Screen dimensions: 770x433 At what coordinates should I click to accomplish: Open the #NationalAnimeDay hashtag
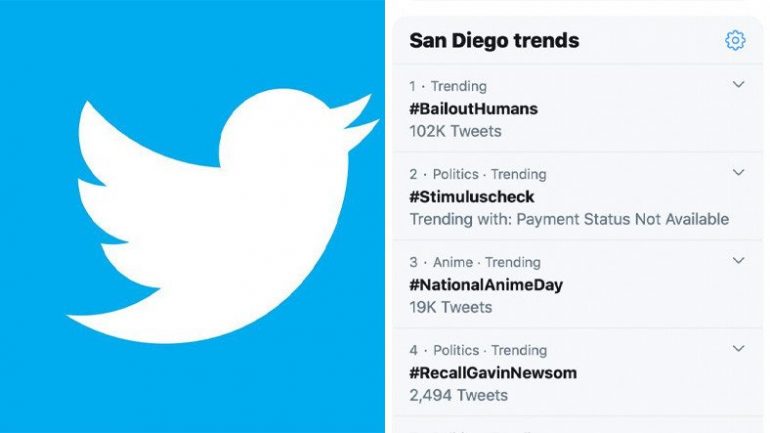(486, 285)
